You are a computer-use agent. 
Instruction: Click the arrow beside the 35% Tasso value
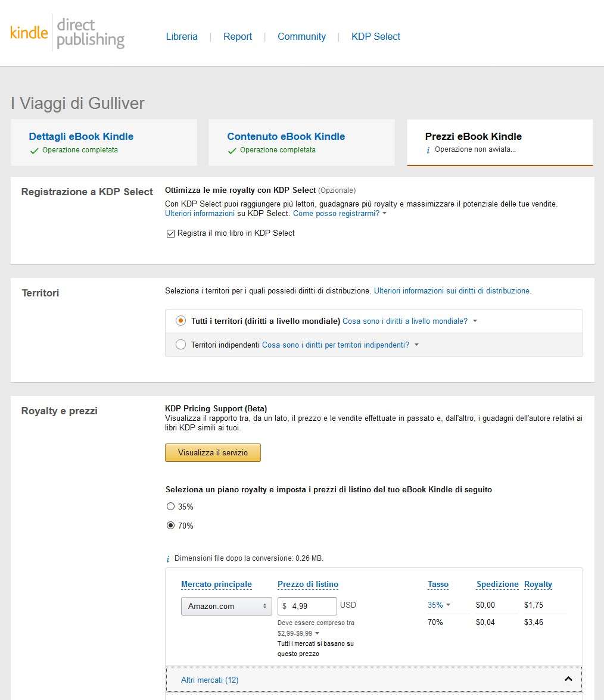point(448,605)
